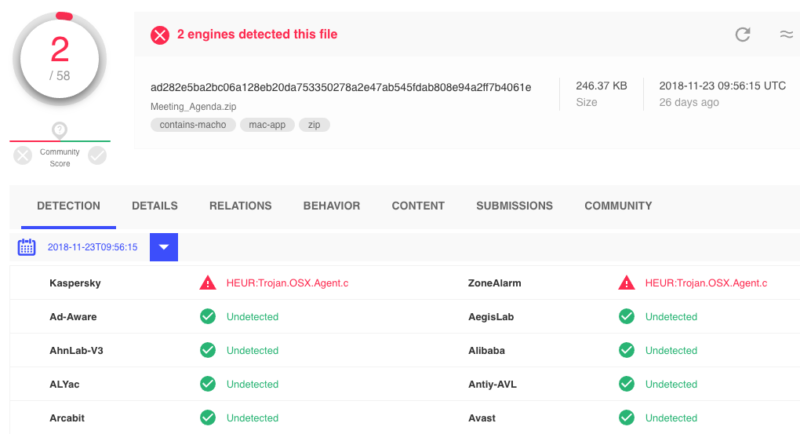This screenshot has width=800, height=434.
Task: Vote harmless with the community check button
Action: click(97, 155)
